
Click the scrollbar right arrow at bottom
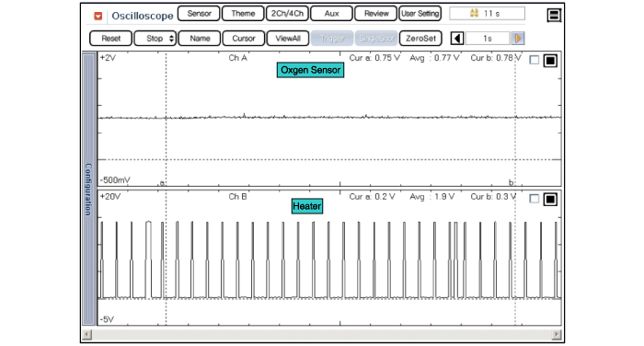coord(557,334)
